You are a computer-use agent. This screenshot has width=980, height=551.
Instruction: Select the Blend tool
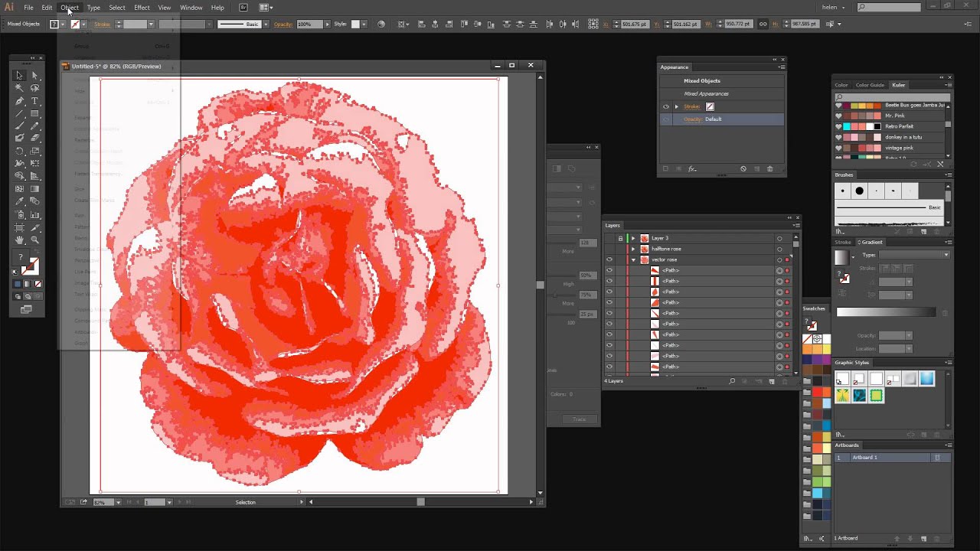tap(34, 202)
